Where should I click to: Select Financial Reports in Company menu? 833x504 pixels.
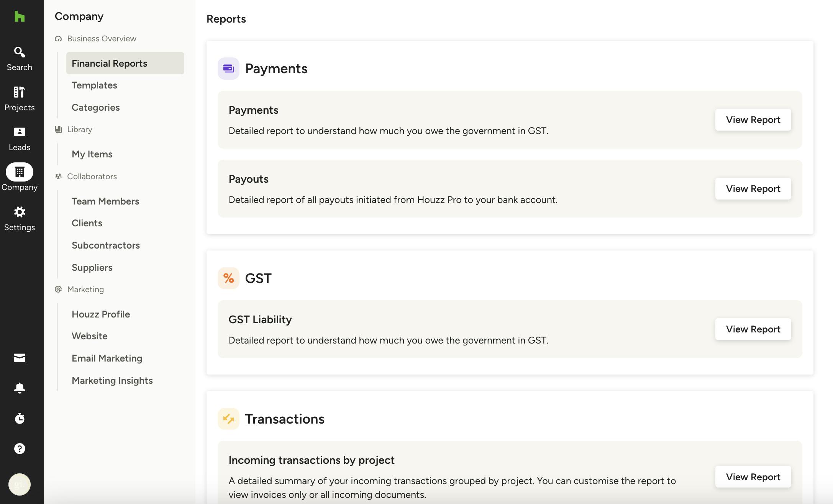click(125, 63)
